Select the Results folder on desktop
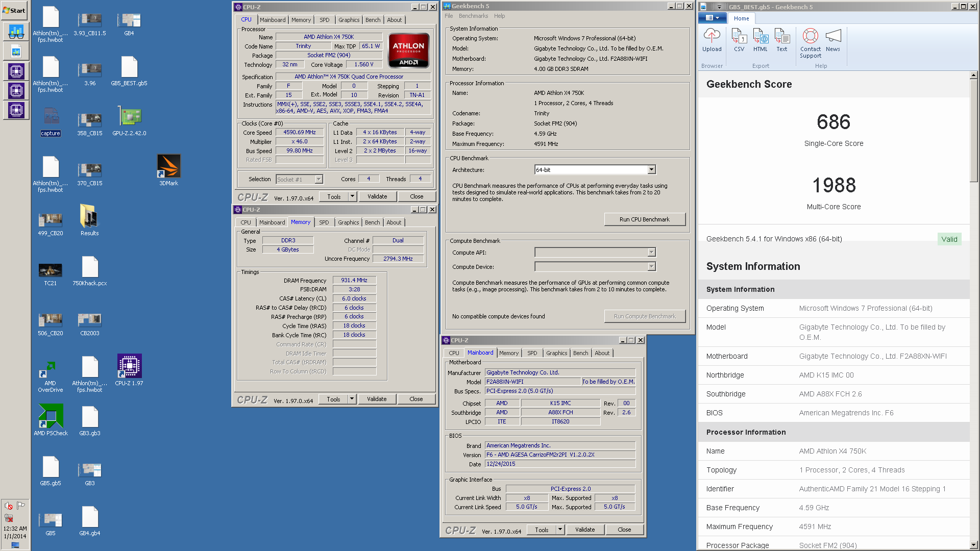The image size is (980, 551). 89,220
